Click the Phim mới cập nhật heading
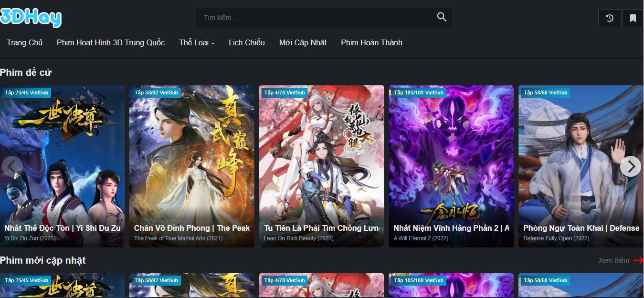This screenshot has width=644, height=298. [43, 260]
